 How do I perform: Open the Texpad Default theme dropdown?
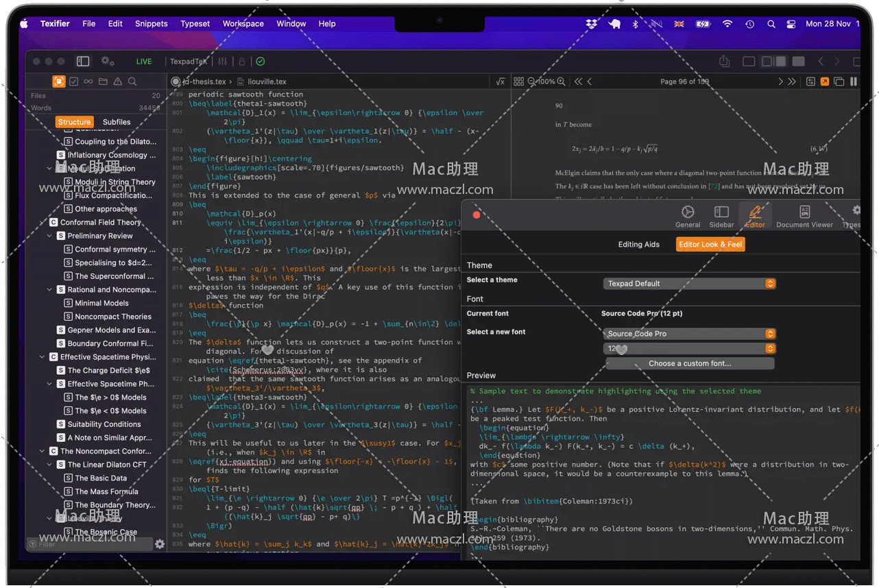coord(690,284)
